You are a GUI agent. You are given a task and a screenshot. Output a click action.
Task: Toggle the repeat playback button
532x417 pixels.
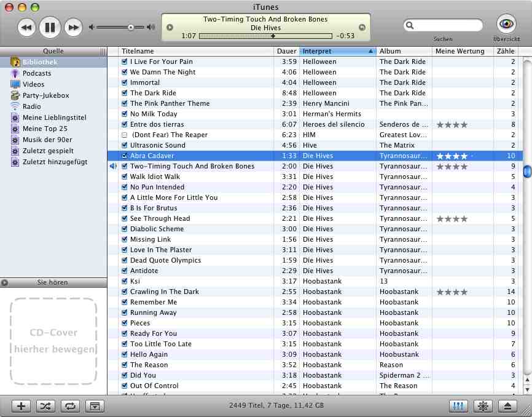coord(70,406)
